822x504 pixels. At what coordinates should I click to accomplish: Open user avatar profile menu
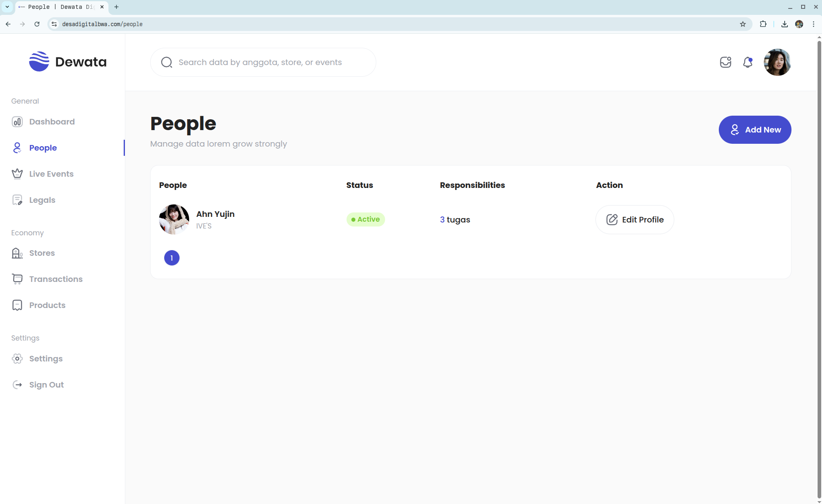[777, 62]
